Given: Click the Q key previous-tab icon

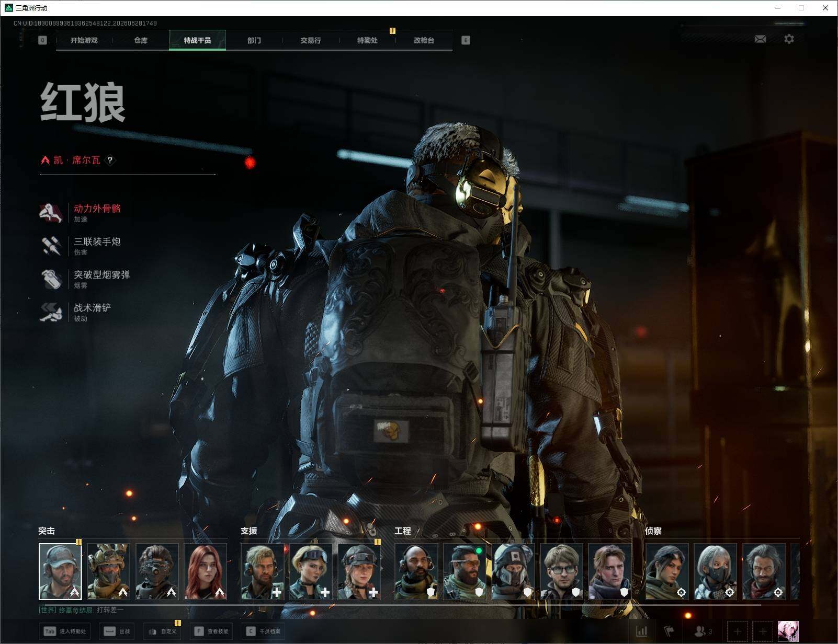Looking at the screenshot, I should pyautogui.click(x=43, y=40).
